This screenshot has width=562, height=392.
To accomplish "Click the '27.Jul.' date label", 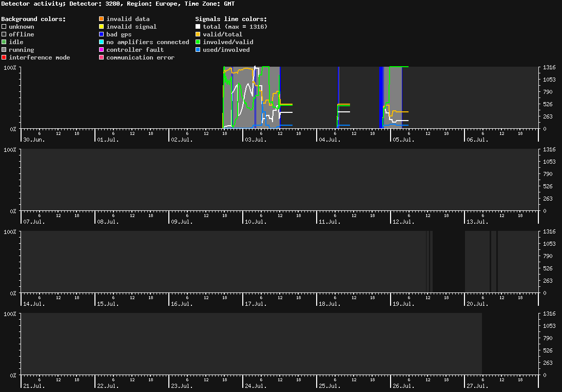I will pyautogui.click(x=477, y=386).
